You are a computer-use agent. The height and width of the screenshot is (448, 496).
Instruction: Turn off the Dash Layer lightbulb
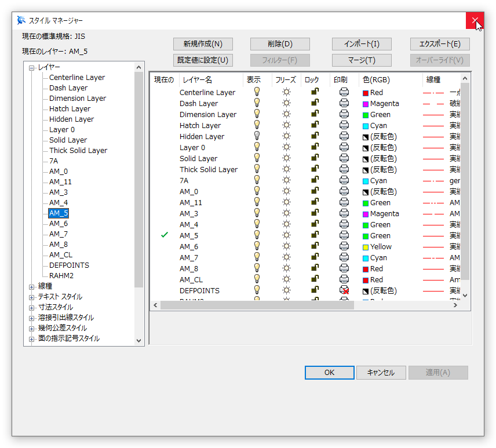257,103
